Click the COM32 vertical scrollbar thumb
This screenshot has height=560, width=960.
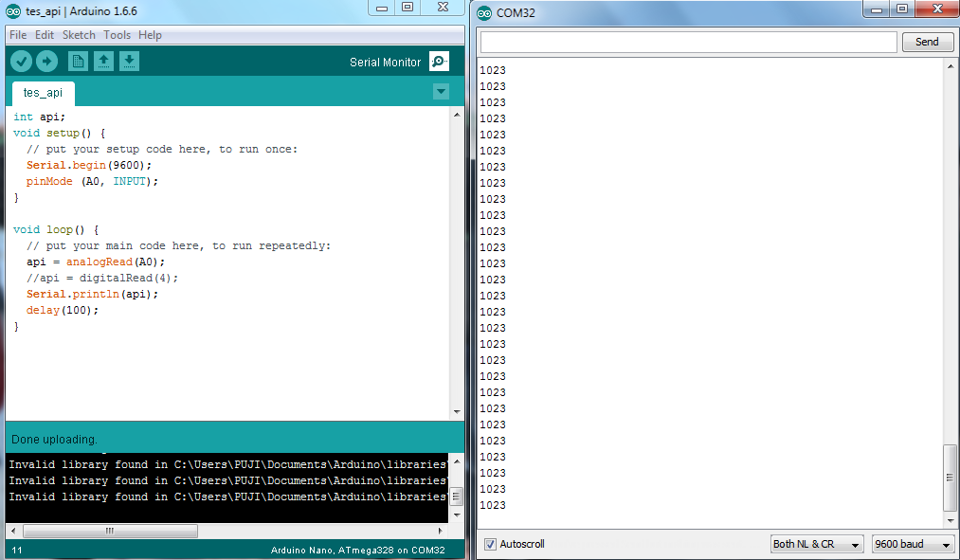point(951,477)
